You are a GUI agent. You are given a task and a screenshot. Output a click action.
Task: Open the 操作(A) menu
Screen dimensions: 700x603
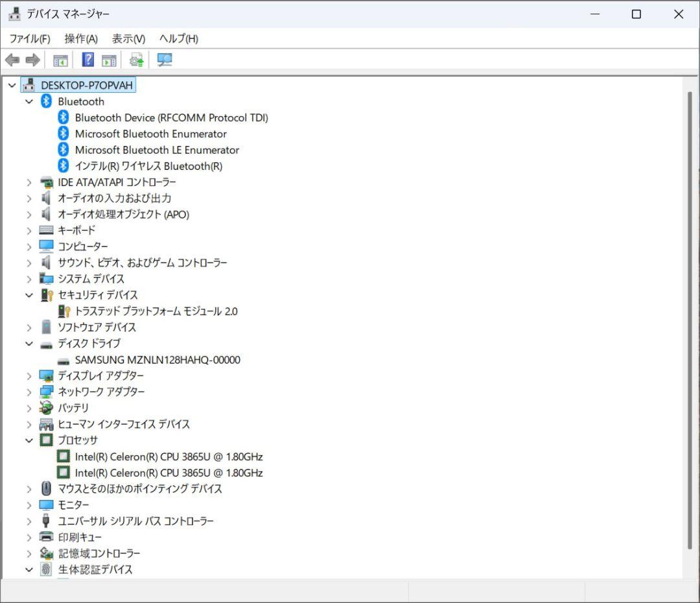point(80,39)
